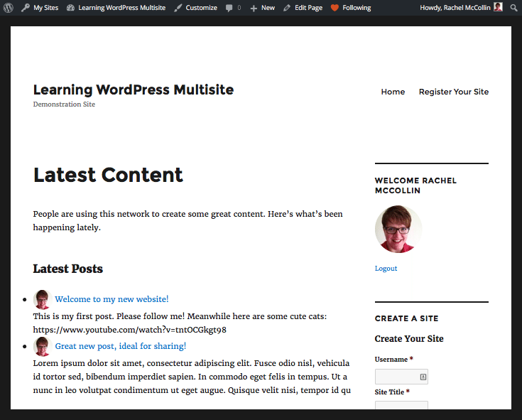The height and width of the screenshot is (420, 522).
Task: Open the New content menu
Action: [x=262, y=8]
